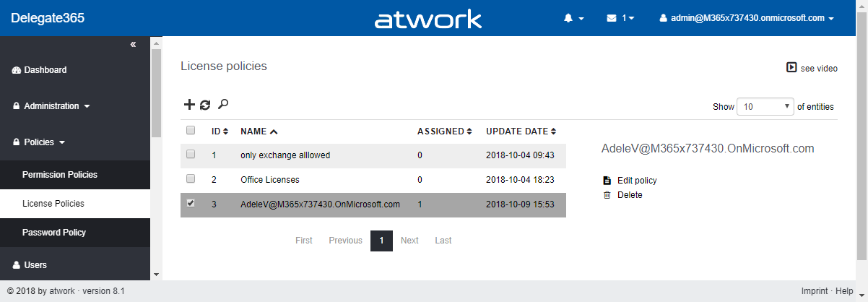Click the Delete trash icon
The image size is (868, 302).
[607, 195]
